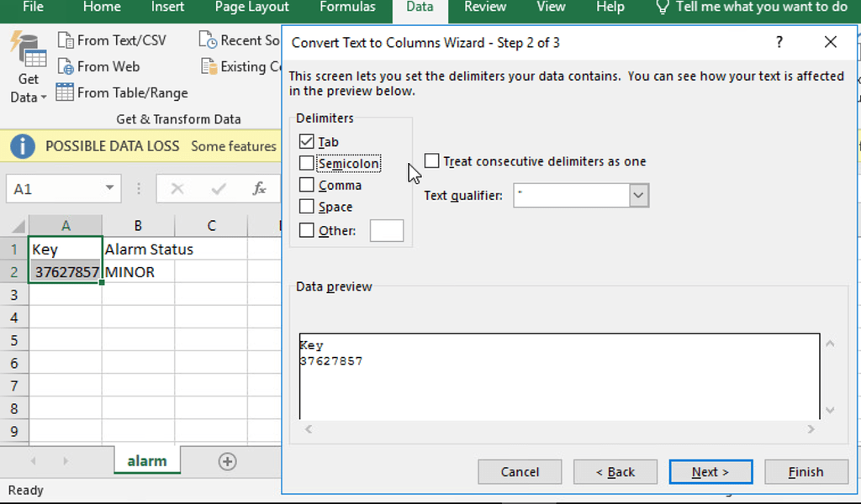Open the Text qualifier dropdown
The height and width of the screenshot is (504, 861).
639,196
